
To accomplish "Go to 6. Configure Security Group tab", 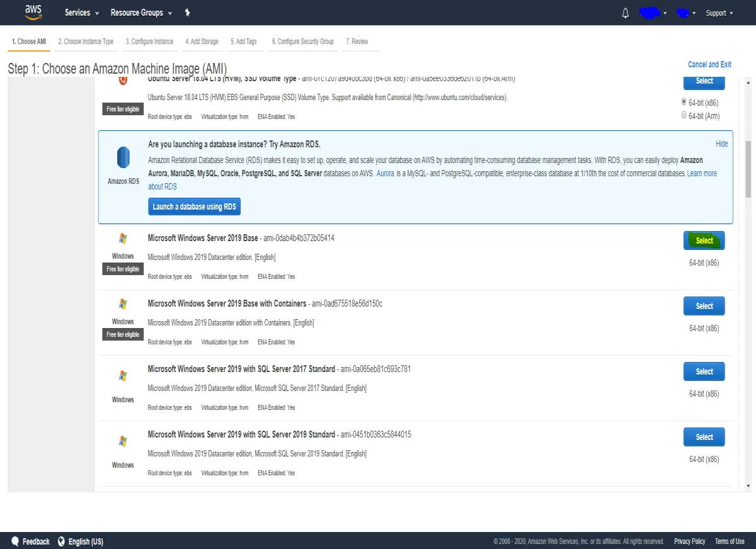I will [303, 42].
